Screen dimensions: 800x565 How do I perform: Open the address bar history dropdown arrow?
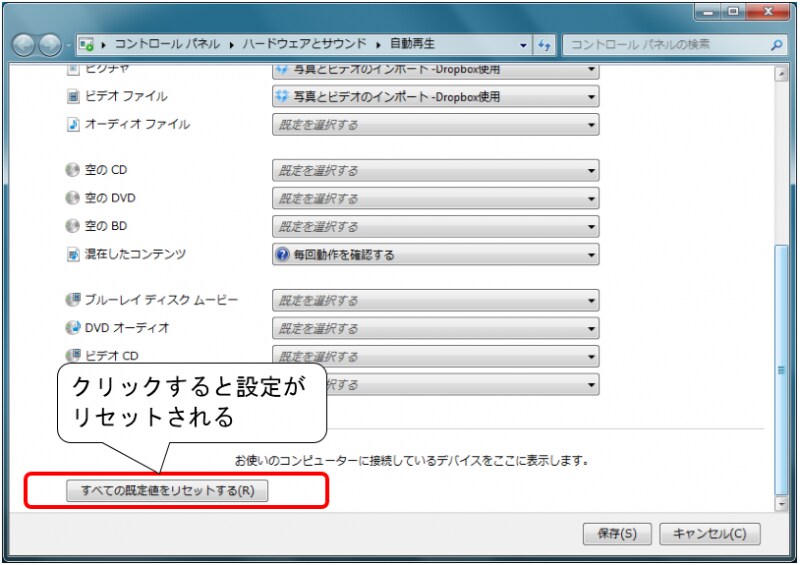click(x=523, y=45)
